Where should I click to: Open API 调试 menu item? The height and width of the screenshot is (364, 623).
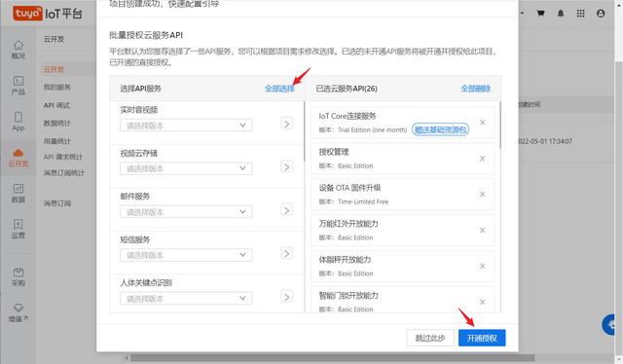[56, 105]
